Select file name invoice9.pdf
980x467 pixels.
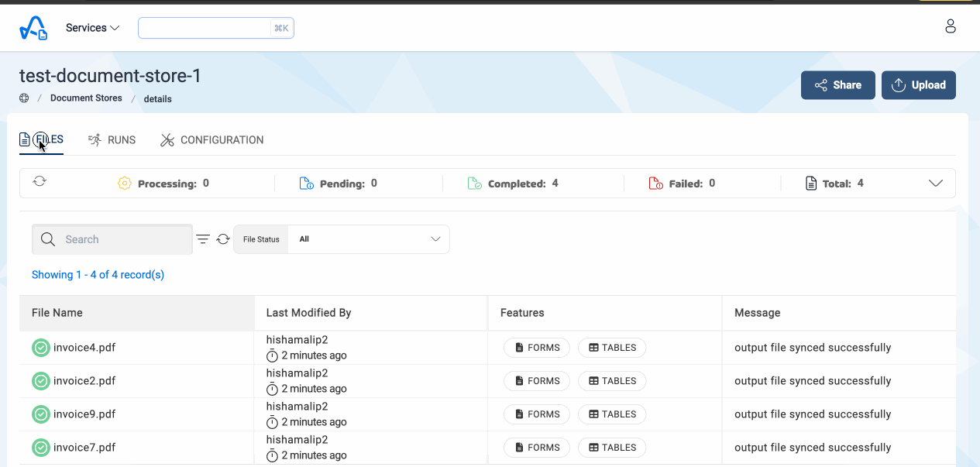(x=84, y=414)
